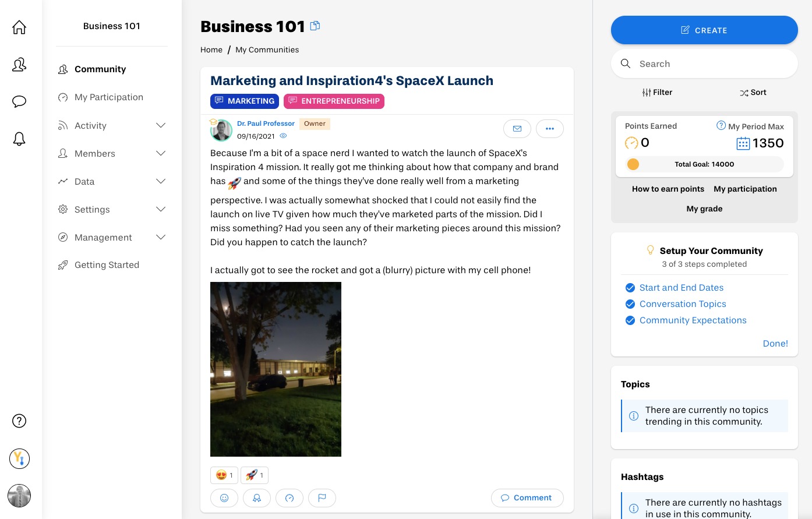Click the help question mark icon
812x519 pixels.
coord(19,421)
